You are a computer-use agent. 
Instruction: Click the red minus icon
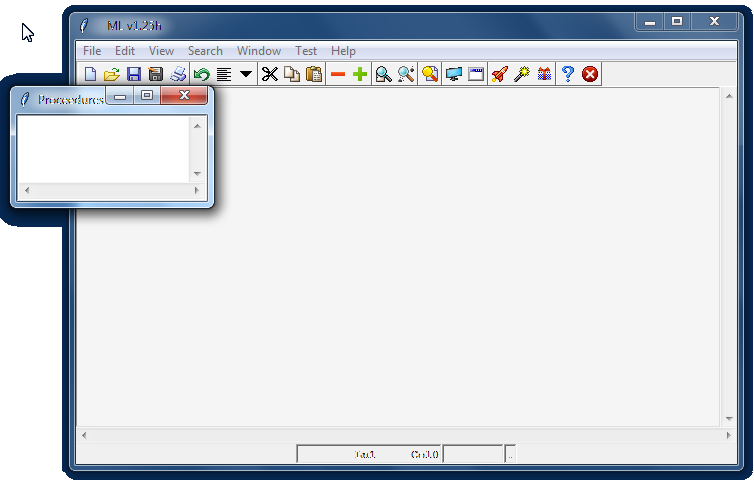click(x=338, y=74)
